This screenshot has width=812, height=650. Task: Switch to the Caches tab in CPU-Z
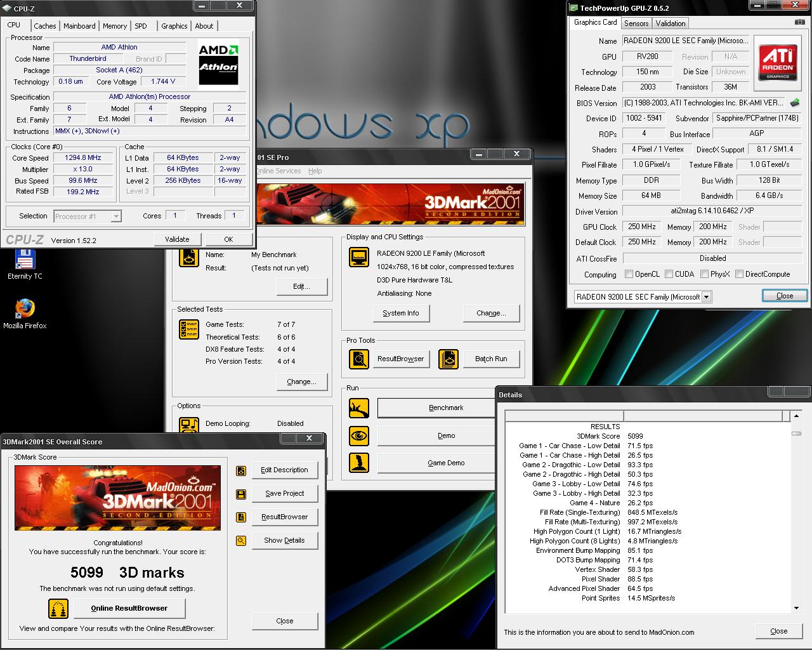45,26
